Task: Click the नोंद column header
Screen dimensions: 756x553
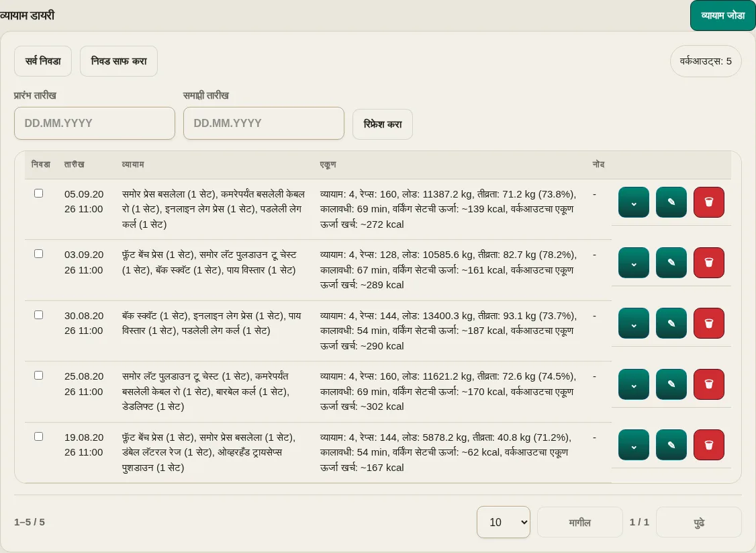Action: pos(598,165)
